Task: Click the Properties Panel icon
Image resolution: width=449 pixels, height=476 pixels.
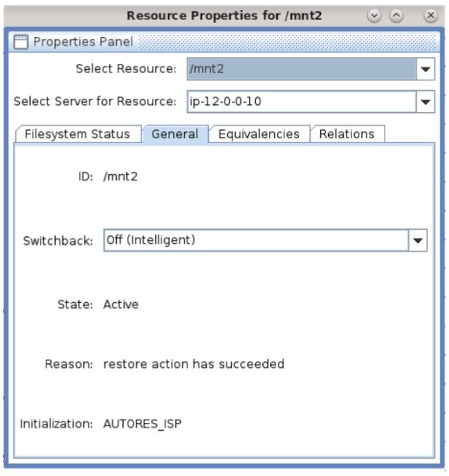Action: click(21, 42)
